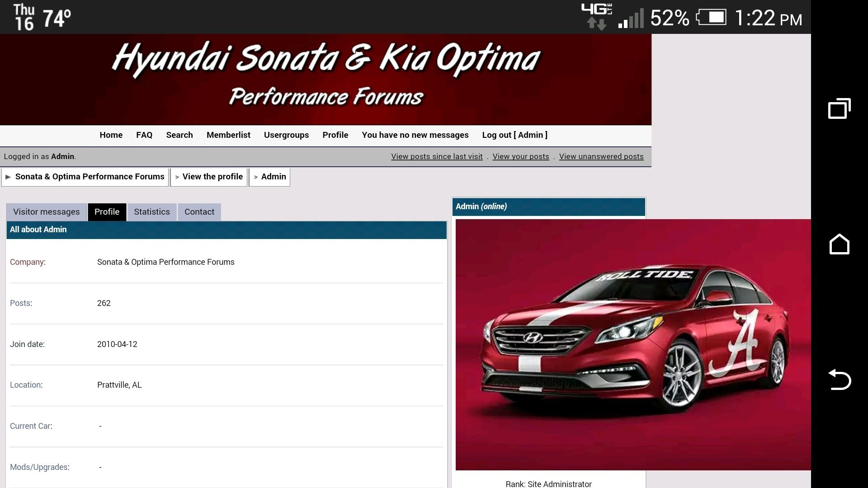Tap the battery icon in status bar
Viewport: 868px width, 488px height.
click(x=712, y=18)
